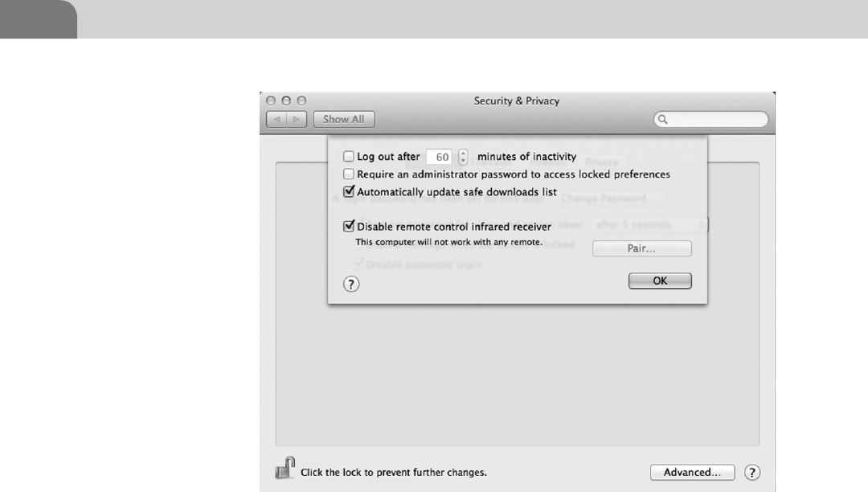Click the minutes stepper arrows
The image size is (868, 492).
click(x=463, y=157)
